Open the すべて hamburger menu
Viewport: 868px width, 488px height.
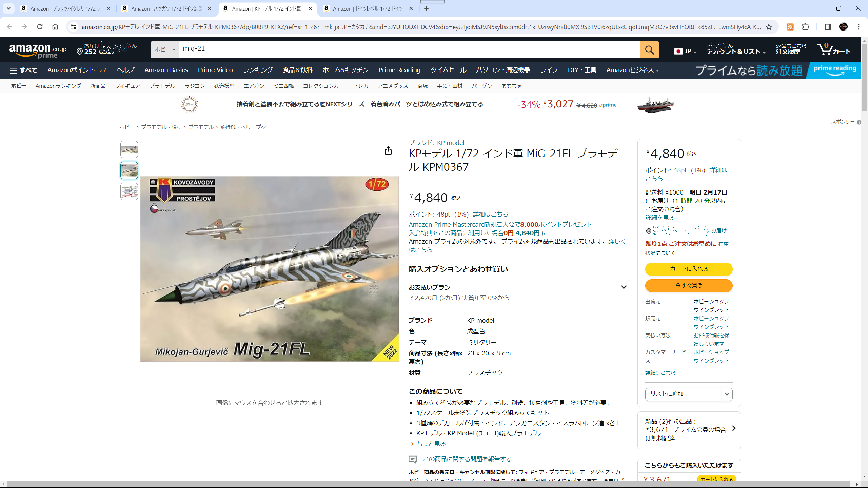(x=23, y=70)
